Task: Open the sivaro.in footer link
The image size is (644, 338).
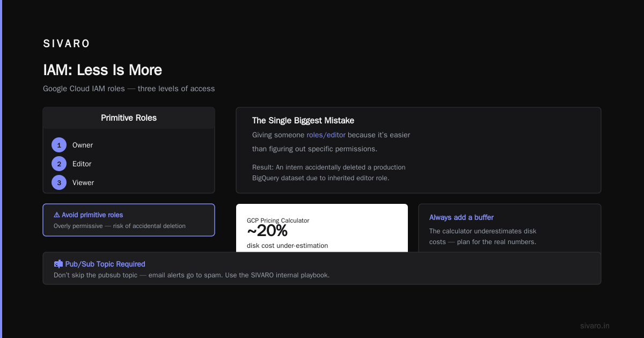Action: pyautogui.click(x=595, y=326)
